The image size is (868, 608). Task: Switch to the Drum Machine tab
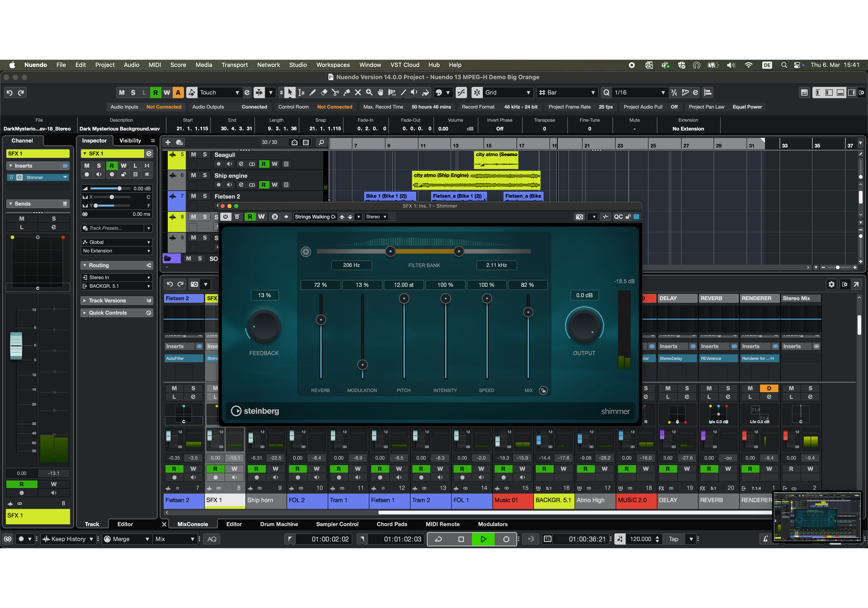[279, 524]
